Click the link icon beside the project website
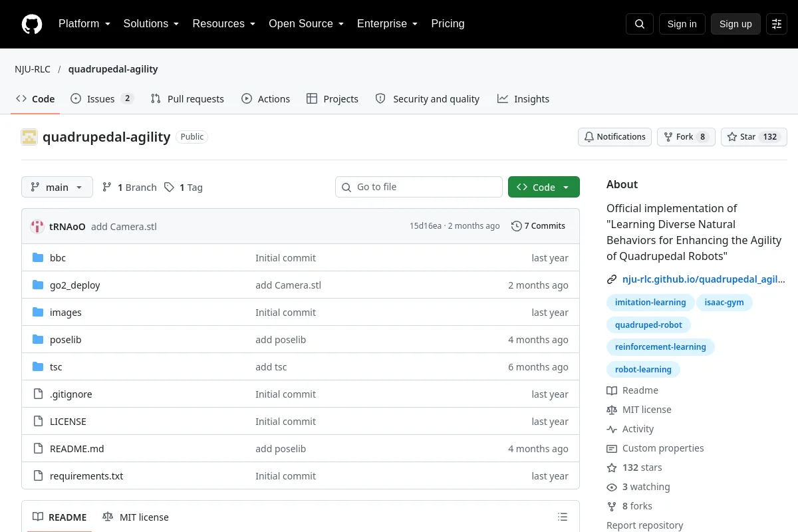Image resolution: width=798 pixels, height=532 pixels. coord(612,280)
